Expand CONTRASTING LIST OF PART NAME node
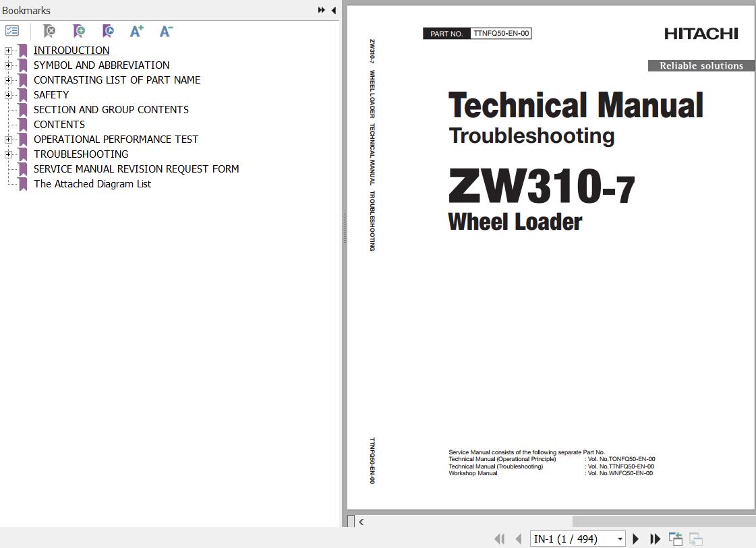Screen dimensions: 756x548 point(8,80)
